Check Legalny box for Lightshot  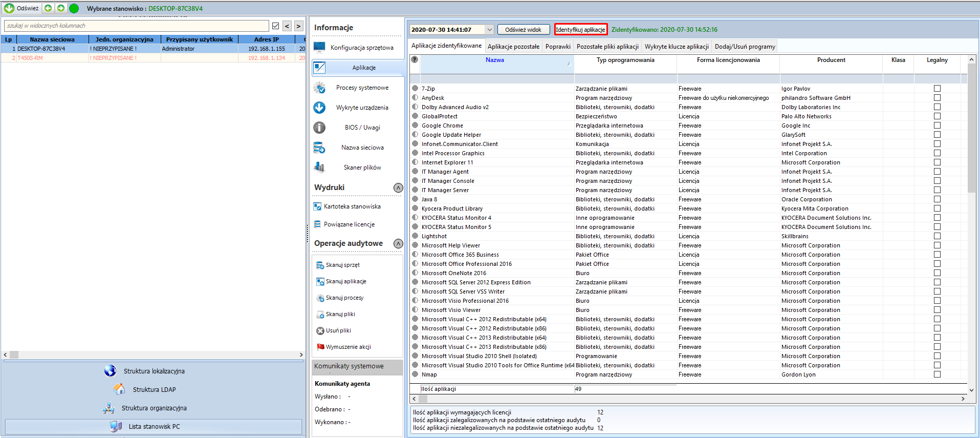(937, 236)
